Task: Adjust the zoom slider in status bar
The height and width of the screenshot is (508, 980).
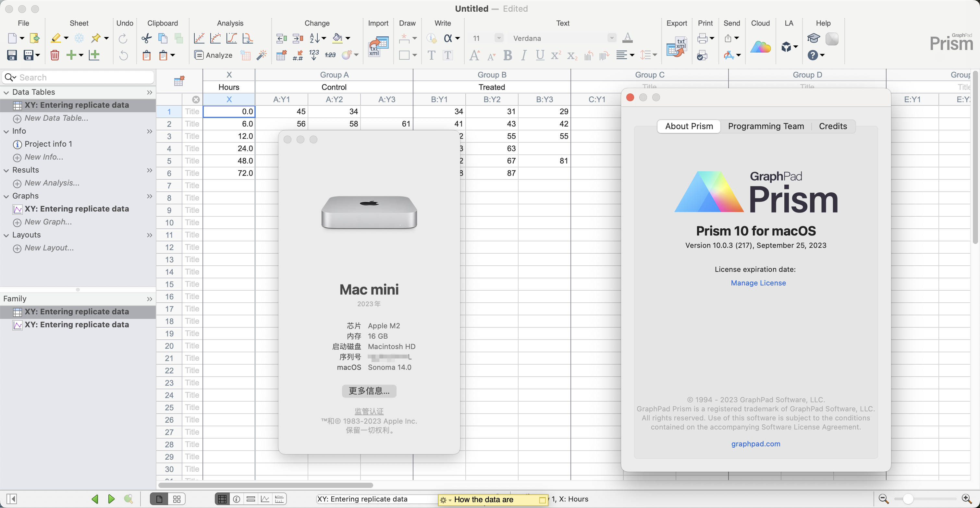Action: [908, 499]
